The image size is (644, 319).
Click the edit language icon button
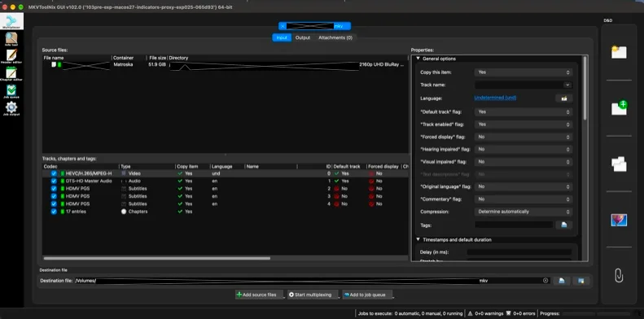pyautogui.click(x=564, y=98)
